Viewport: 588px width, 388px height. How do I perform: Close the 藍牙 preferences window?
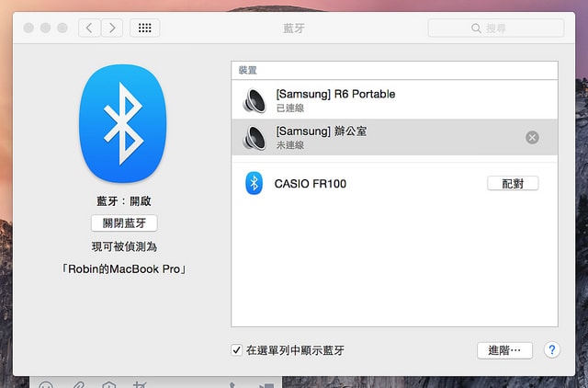28,29
